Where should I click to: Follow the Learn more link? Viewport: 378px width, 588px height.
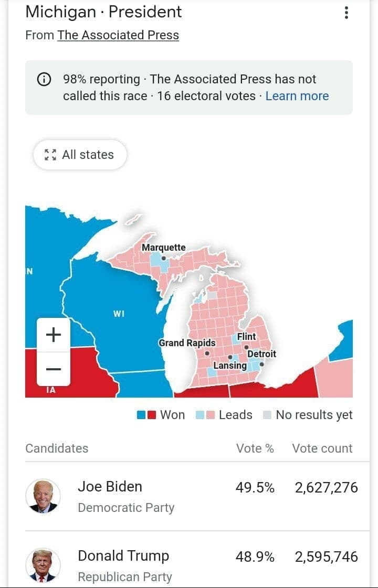(x=297, y=96)
